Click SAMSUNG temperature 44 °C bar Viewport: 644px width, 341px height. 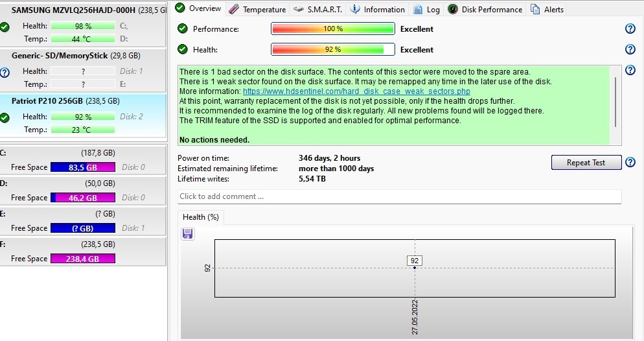[83, 39]
